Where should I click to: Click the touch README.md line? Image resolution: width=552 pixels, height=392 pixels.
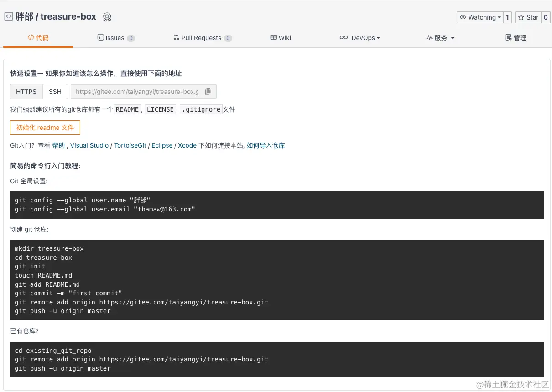(43, 275)
